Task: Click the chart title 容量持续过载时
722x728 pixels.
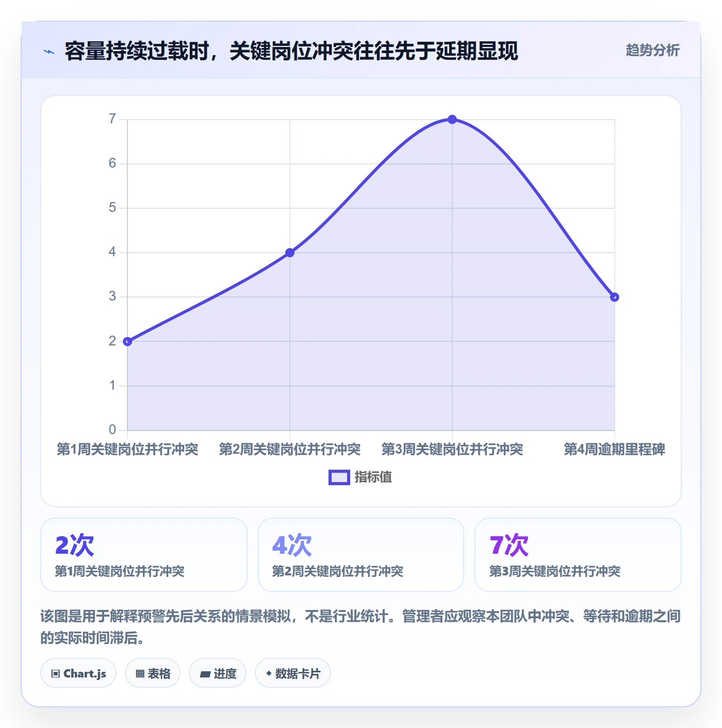Action: [x=291, y=51]
